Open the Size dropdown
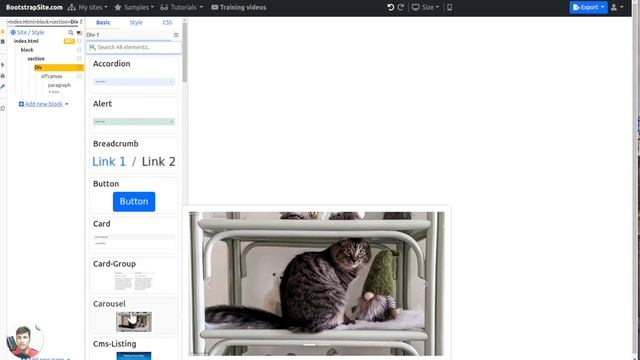Viewport: 640px width, 360px height. coord(425,7)
